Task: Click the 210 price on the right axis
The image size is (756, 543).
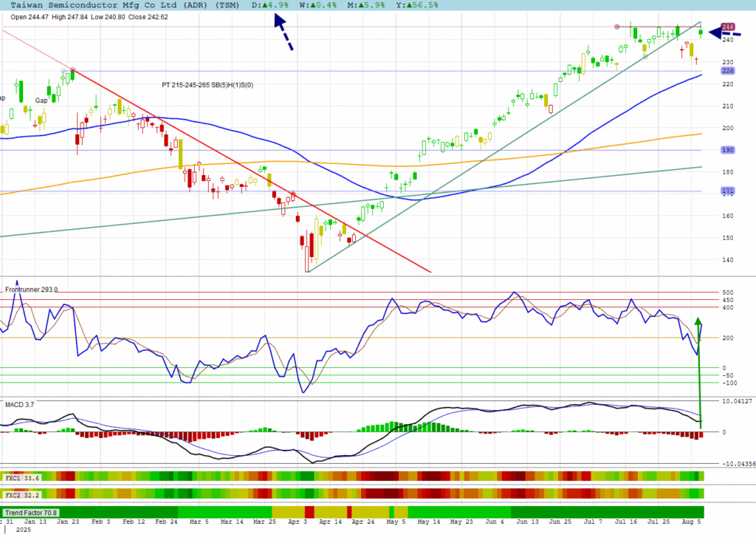Action: tap(727, 106)
